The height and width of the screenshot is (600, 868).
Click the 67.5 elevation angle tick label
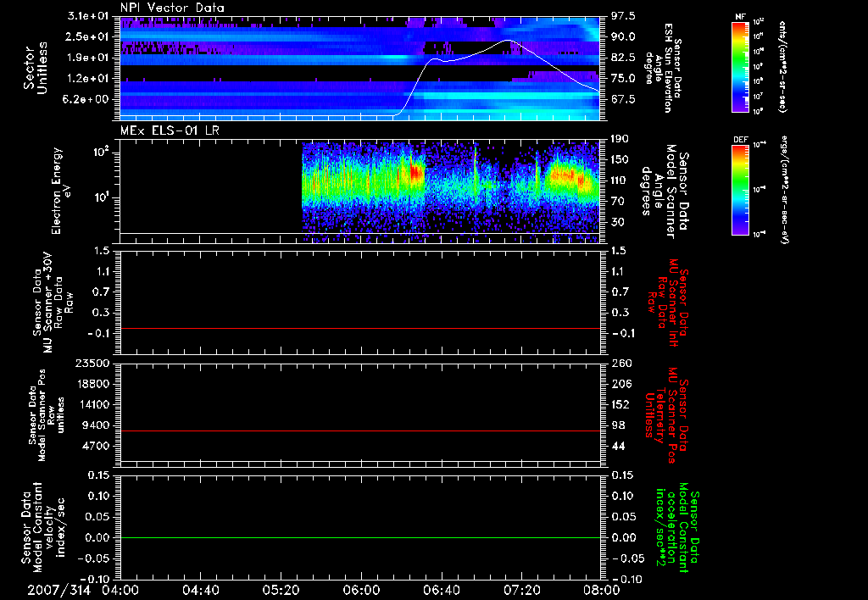click(x=623, y=99)
